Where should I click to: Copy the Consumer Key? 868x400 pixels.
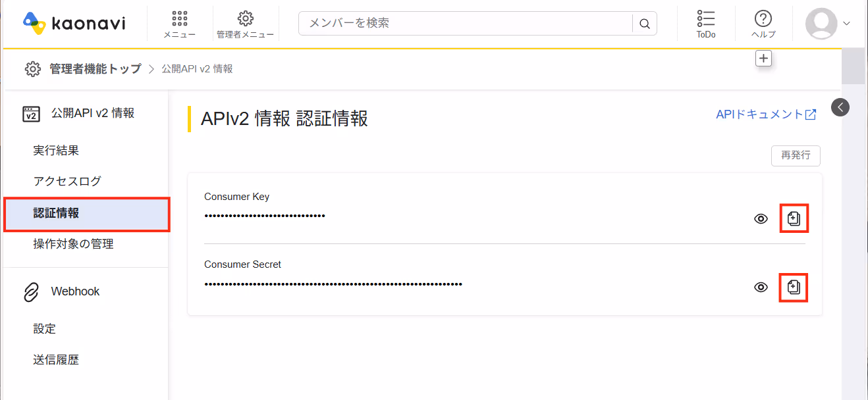tap(794, 218)
